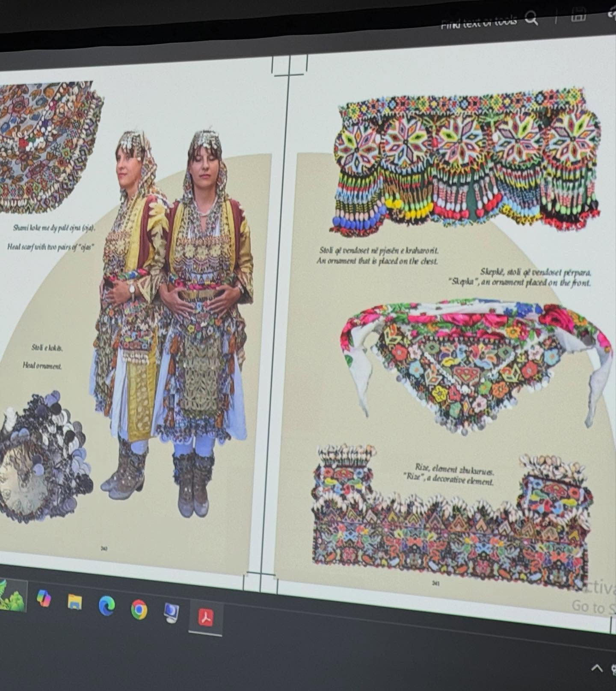Switch to Adobe Acrobat on the taskbar
The height and width of the screenshot is (691, 616).
tap(206, 617)
